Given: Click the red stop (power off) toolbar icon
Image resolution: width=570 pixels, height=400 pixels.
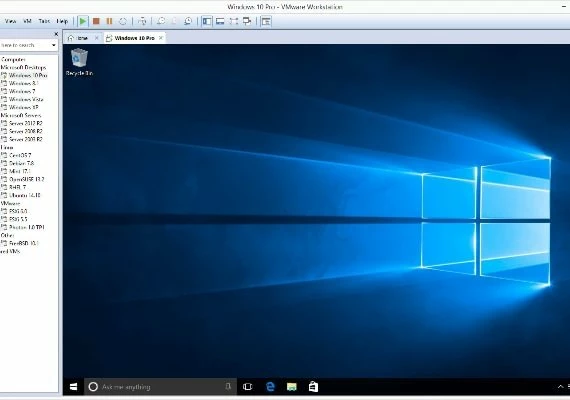Looking at the screenshot, I should pos(96,21).
